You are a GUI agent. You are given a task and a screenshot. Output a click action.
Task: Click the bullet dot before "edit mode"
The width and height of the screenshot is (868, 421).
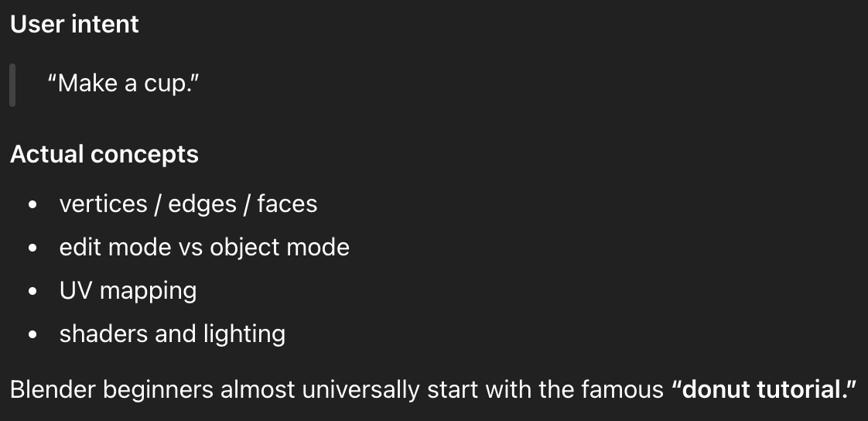[x=32, y=248]
